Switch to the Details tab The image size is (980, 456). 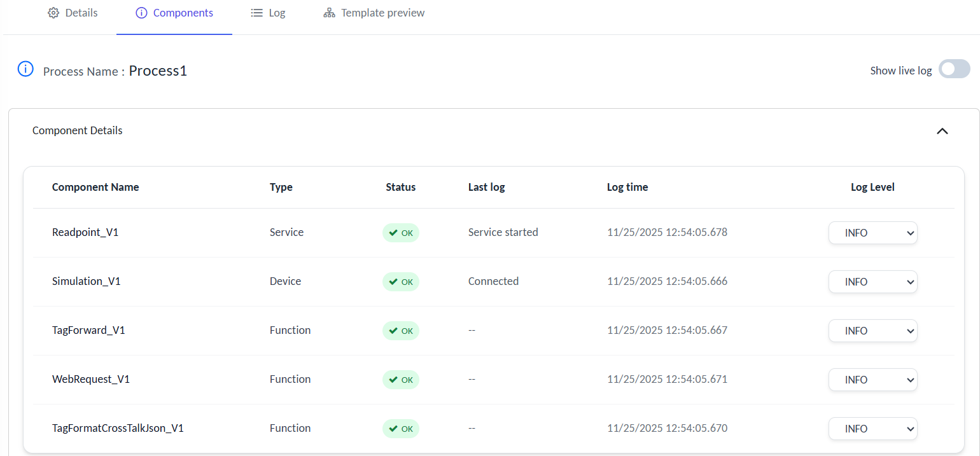tap(73, 13)
